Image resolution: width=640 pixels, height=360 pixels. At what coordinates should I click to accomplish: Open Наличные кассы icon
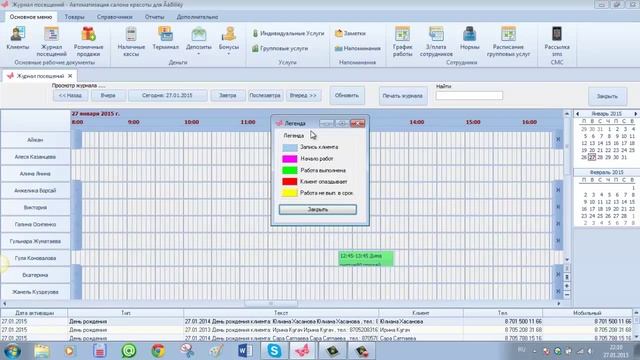(131, 41)
